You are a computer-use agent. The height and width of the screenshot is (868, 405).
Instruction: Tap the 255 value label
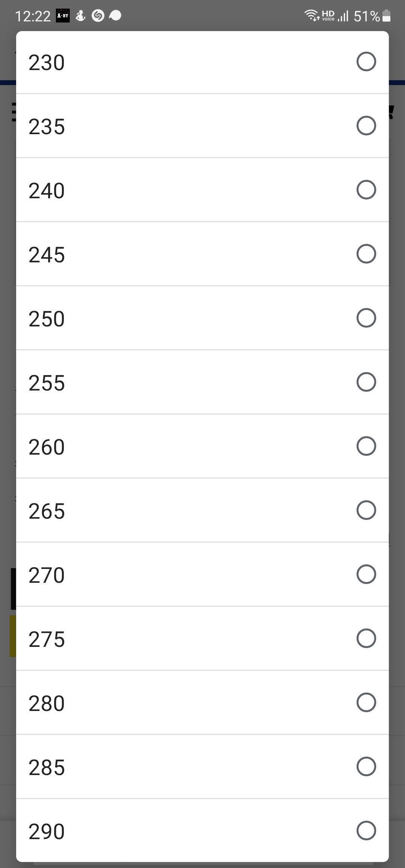coord(47,383)
